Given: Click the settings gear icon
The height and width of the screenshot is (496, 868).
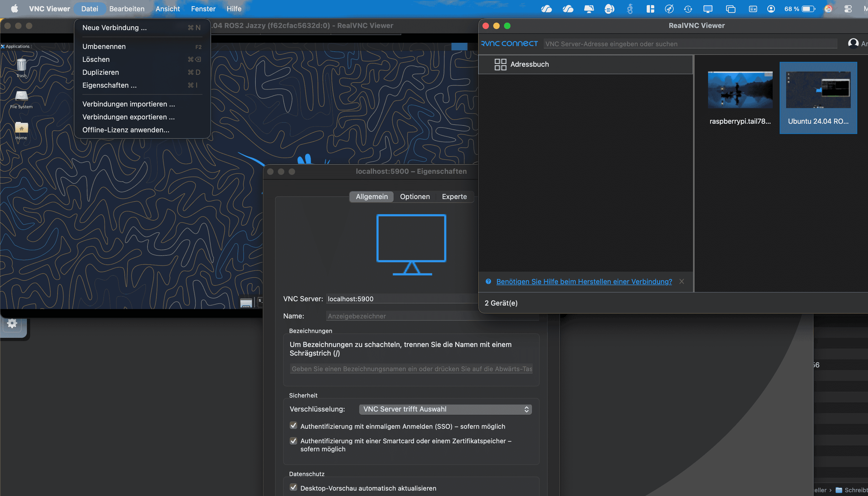Looking at the screenshot, I should [12, 323].
